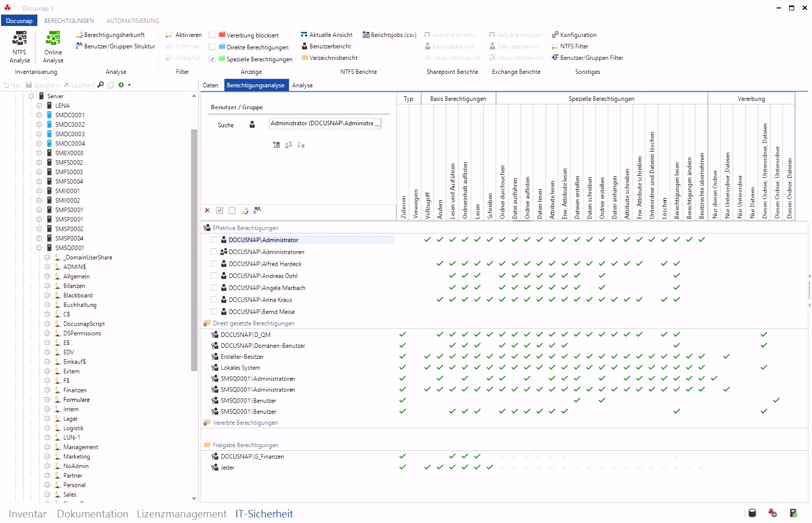Go to the IT-Sicherheit module
The height and width of the screenshot is (523, 812).
pos(264,514)
